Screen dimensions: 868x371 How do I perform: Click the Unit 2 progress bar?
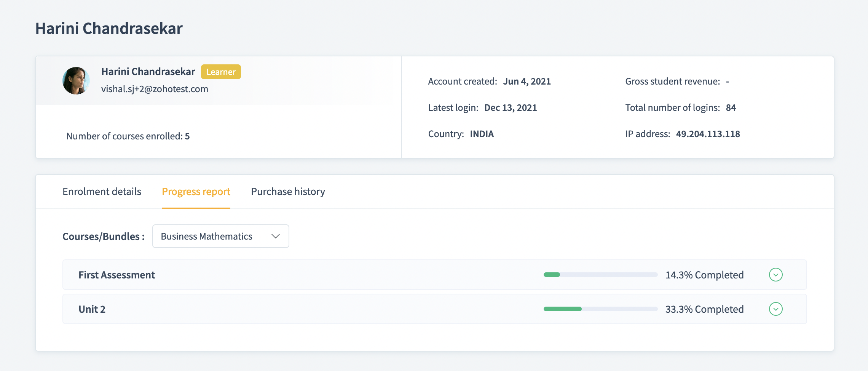[x=600, y=309]
